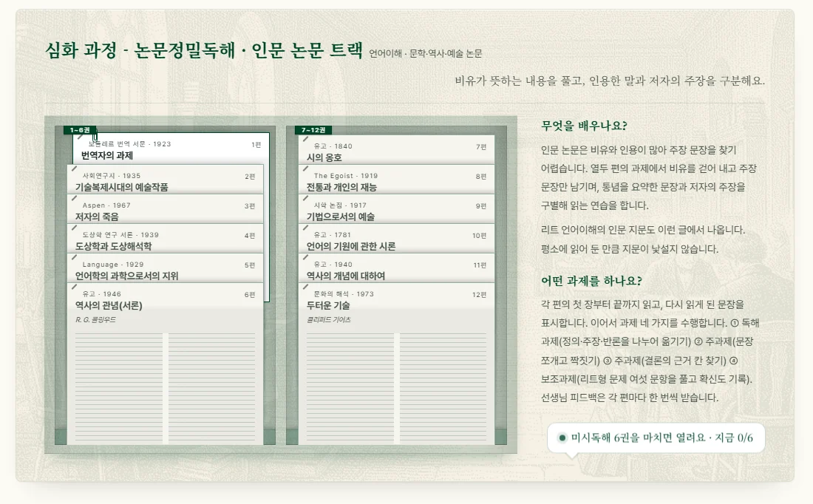Click the '미시독해 6권을 마치면 열려요' status bubble
Screen dimensions: 813x504
pos(656,438)
